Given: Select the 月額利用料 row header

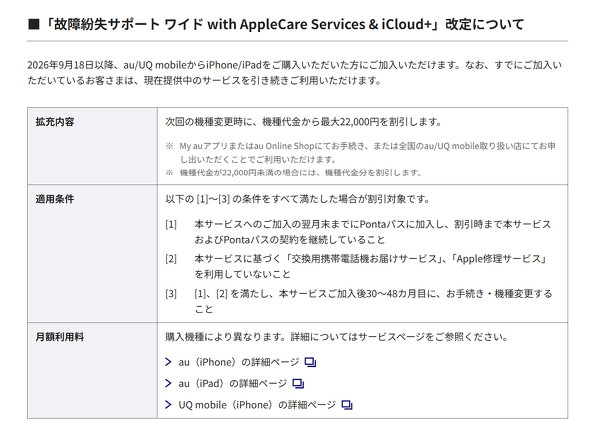Looking at the screenshot, I should click(x=93, y=371).
